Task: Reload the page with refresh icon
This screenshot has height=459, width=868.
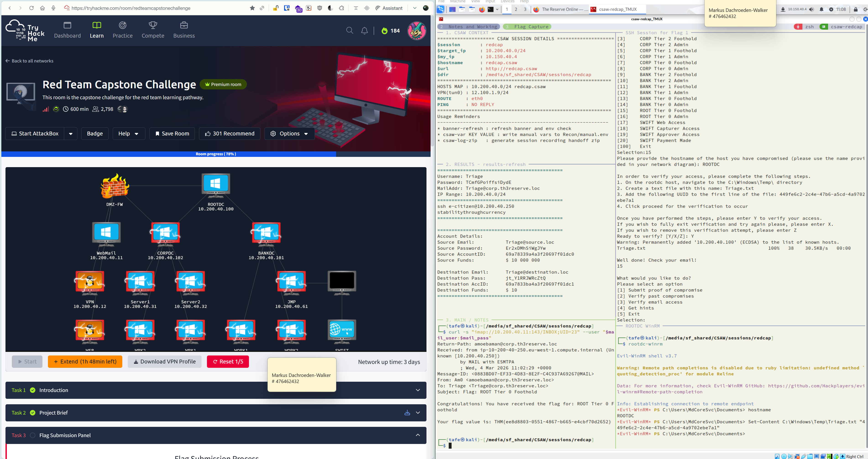Action: pos(31,8)
